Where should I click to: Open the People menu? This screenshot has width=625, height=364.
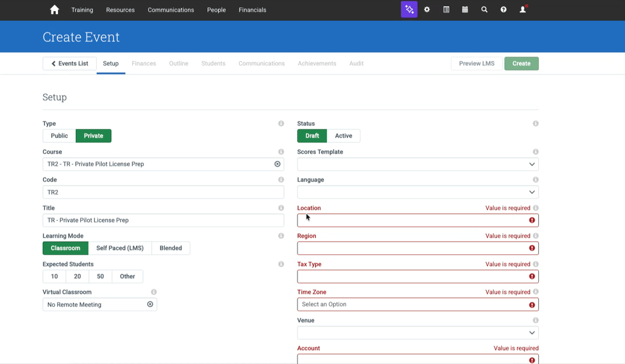pos(216,10)
